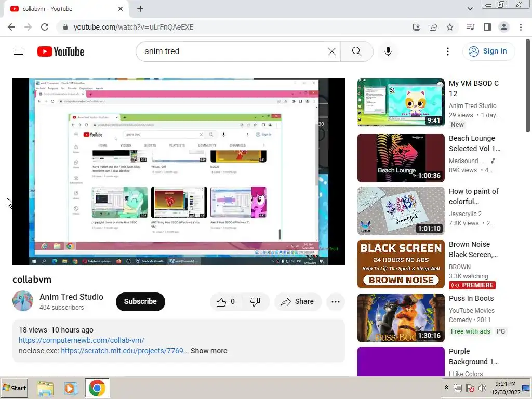This screenshot has width=532, height=399.
Task: Click the Show desktop icon in tray
Action: [x=526, y=388]
